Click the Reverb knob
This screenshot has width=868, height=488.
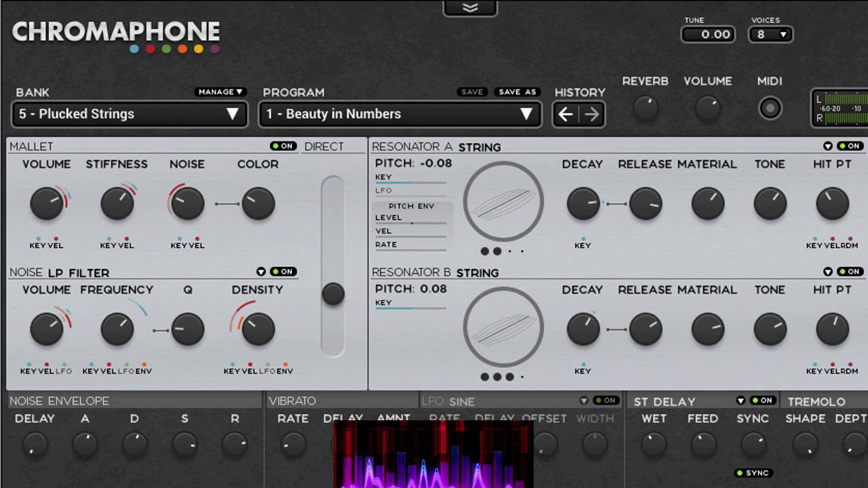point(646,108)
